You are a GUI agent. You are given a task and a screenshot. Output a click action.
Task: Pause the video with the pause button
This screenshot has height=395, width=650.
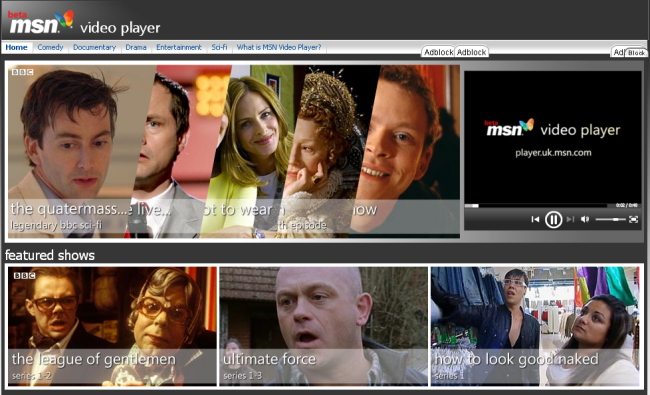553,219
